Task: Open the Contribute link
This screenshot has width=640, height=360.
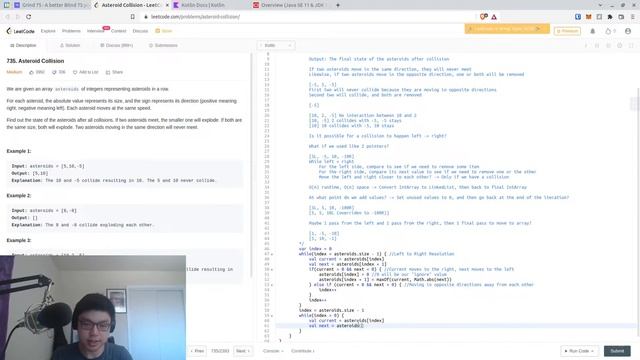Action: pos(303,351)
